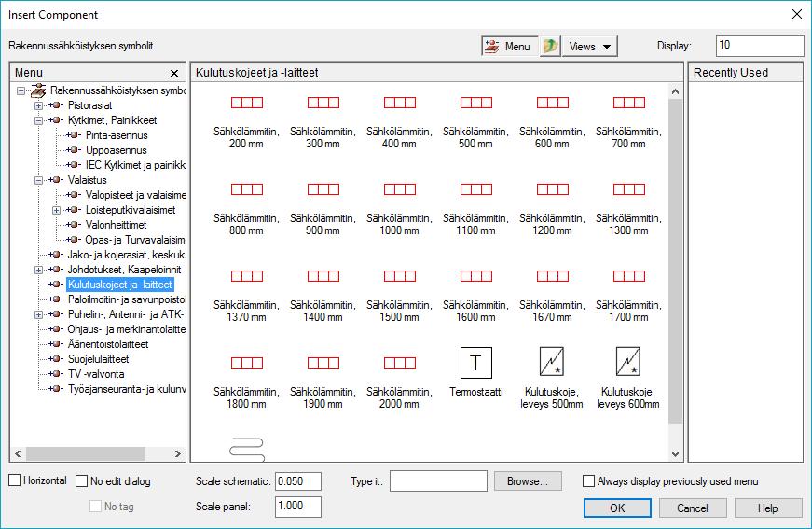Insert the Sähkölämmitin 1200 mm symbol
The height and width of the screenshot is (529, 812).
[x=553, y=189]
